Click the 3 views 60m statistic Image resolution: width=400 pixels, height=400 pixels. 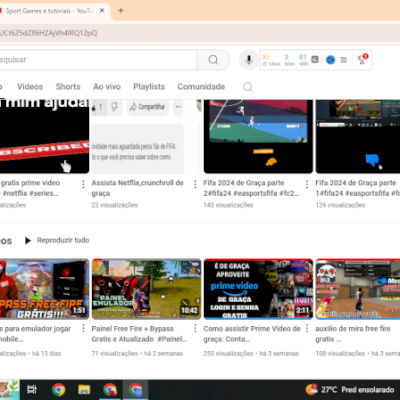[289, 60]
